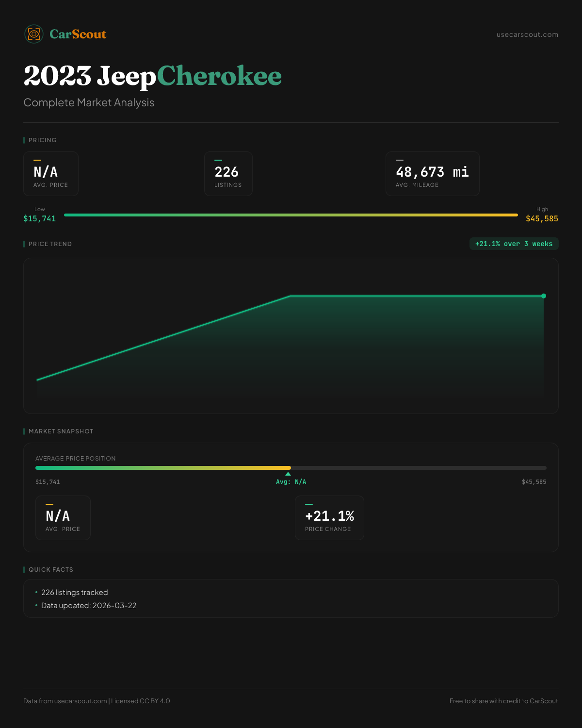The width and height of the screenshot is (582, 728).
Task: Click the average price position bar
Action: coord(291,468)
